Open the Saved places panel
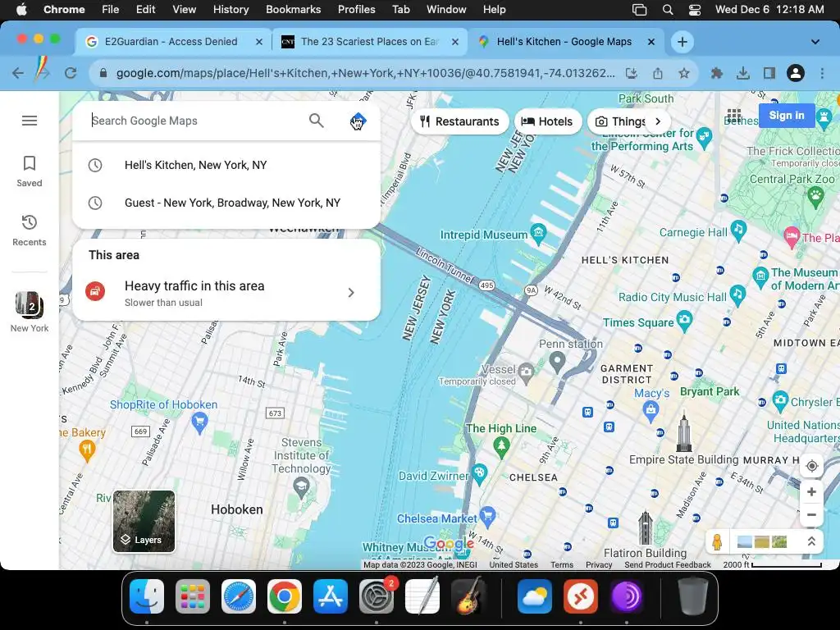 click(30, 171)
